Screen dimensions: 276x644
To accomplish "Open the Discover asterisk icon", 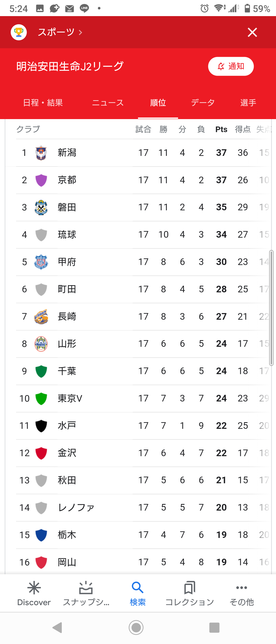I will [34, 588].
